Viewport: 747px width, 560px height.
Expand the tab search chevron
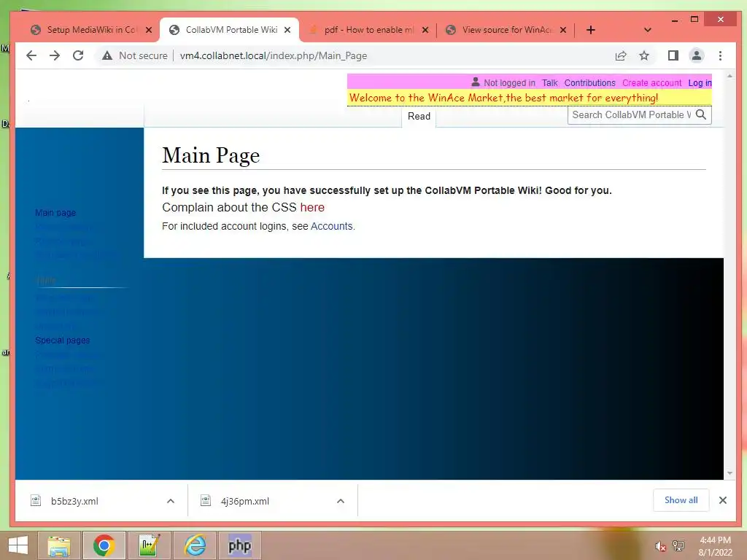point(648,30)
